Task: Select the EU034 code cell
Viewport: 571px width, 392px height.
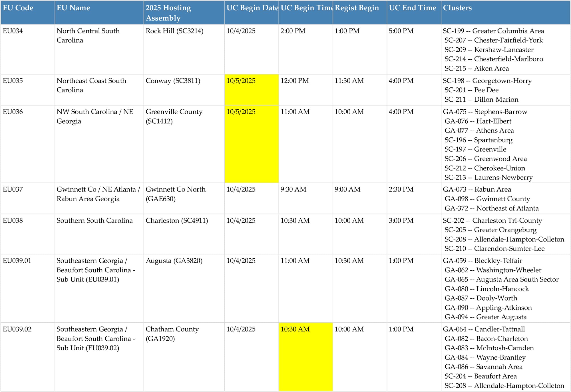Action: pyautogui.click(x=13, y=31)
